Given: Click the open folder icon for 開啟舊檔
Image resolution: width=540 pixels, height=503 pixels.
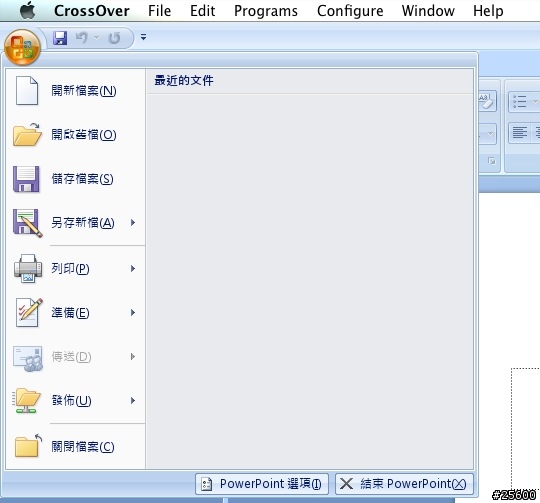Looking at the screenshot, I should (27, 134).
